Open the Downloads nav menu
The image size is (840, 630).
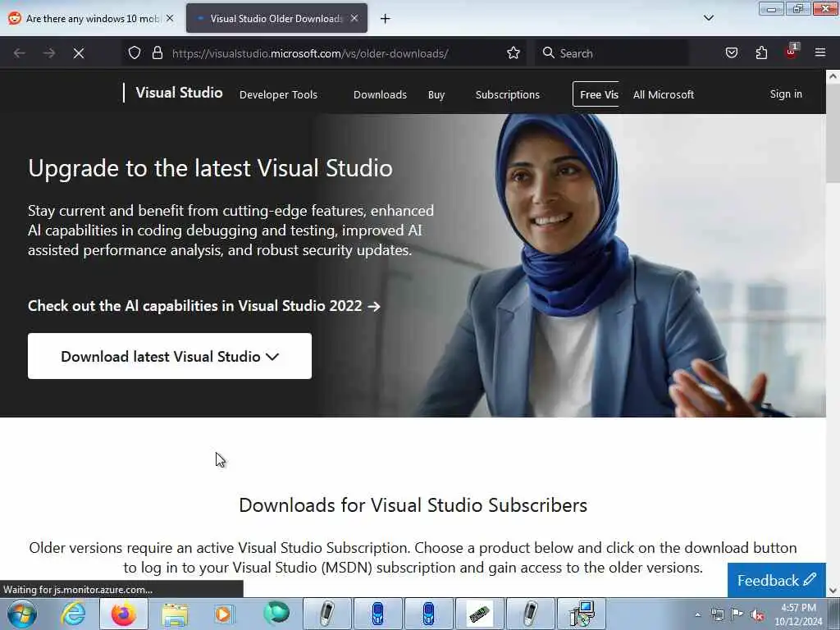(x=380, y=95)
